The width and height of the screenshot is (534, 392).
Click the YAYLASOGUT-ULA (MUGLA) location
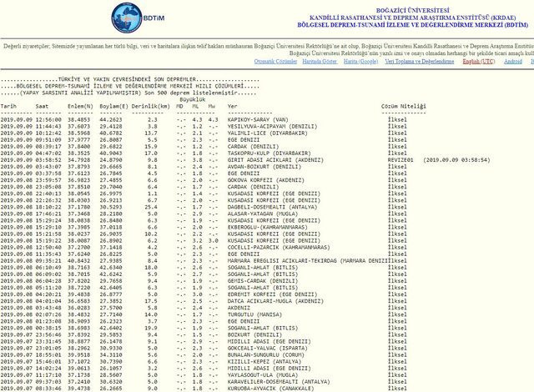pyautogui.click(x=261, y=375)
